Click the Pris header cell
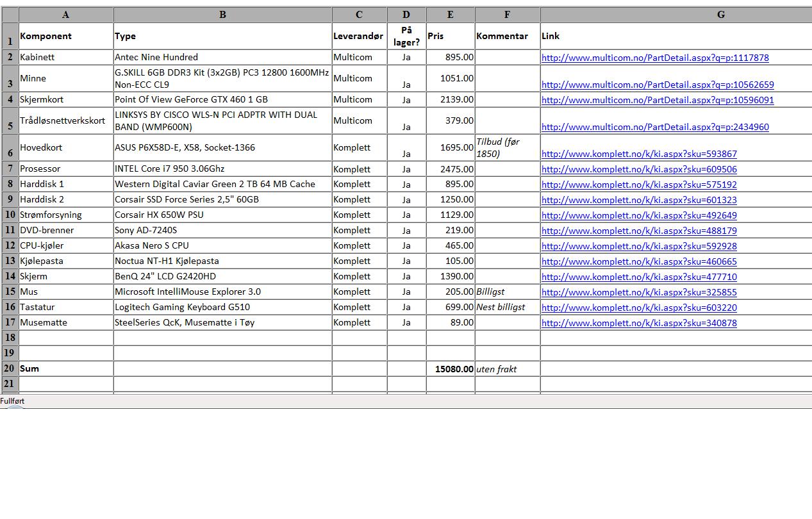The width and height of the screenshot is (812, 519). (451, 36)
